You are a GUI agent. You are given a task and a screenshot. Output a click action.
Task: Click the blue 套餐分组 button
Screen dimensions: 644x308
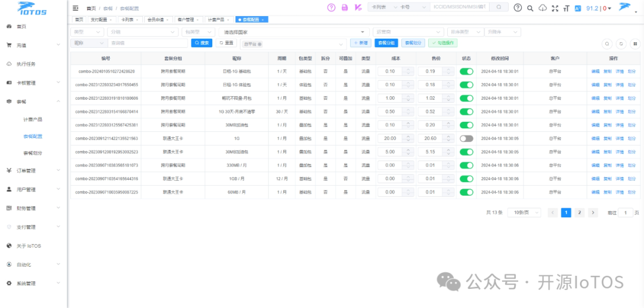[386, 43]
